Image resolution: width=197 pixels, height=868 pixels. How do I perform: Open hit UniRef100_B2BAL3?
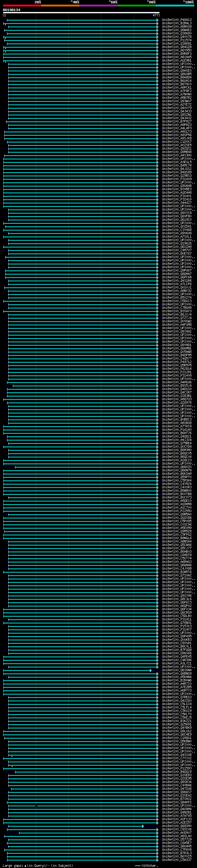[177, 23]
